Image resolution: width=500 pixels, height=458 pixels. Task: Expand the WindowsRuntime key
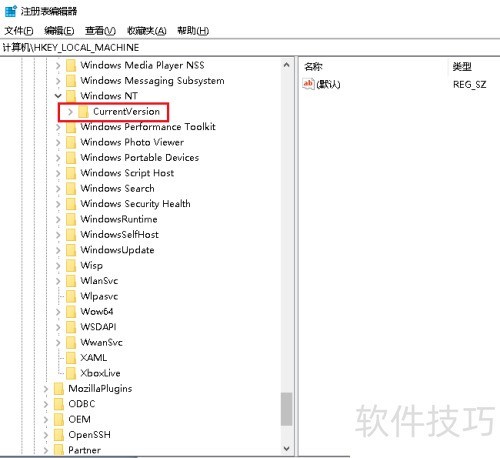[x=58, y=219]
